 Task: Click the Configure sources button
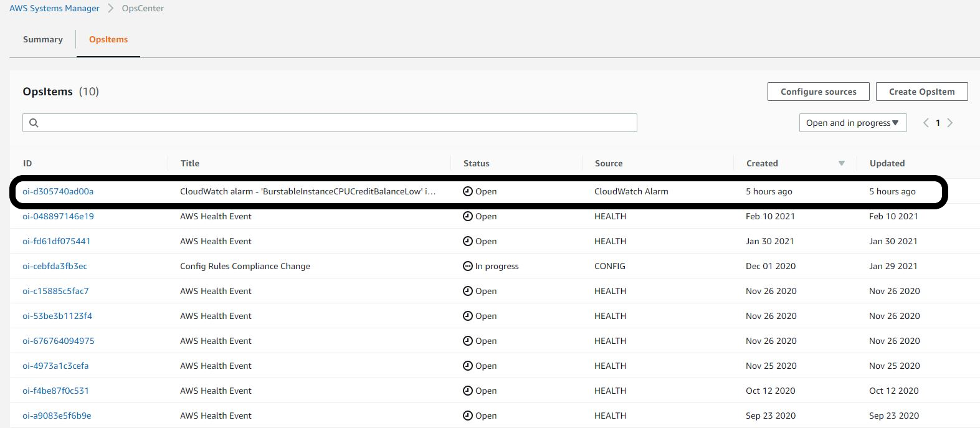(818, 92)
